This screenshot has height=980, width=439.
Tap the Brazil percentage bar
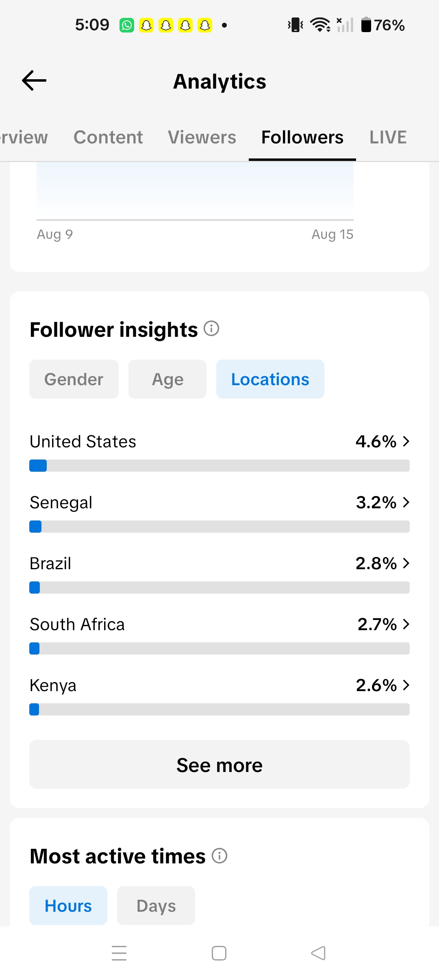[219, 588]
